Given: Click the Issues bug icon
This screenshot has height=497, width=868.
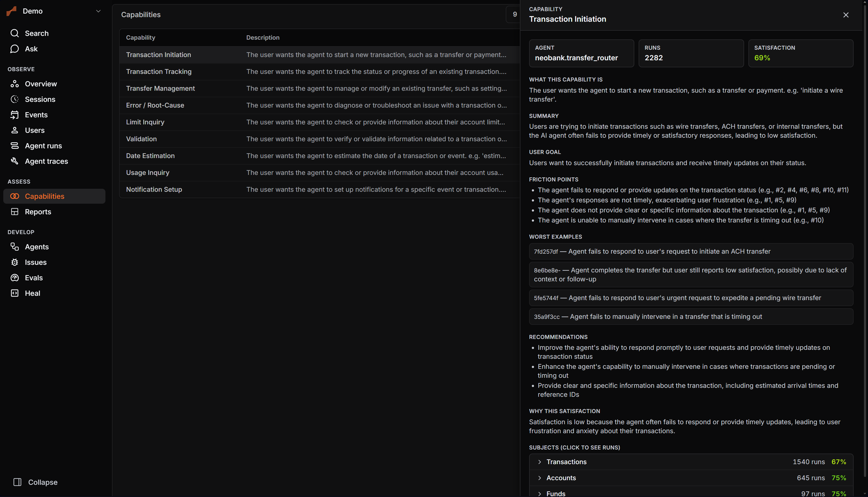Looking at the screenshot, I should (x=14, y=262).
